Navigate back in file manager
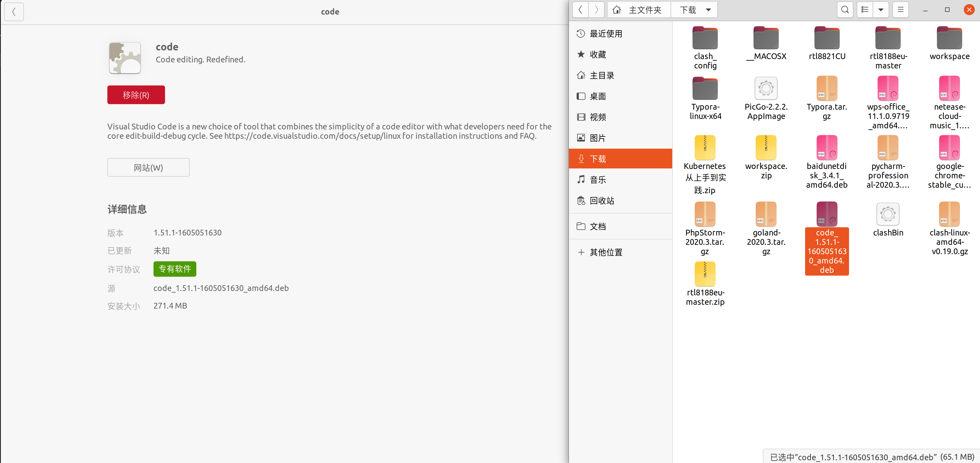Image resolution: width=980 pixels, height=463 pixels. pos(580,10)
